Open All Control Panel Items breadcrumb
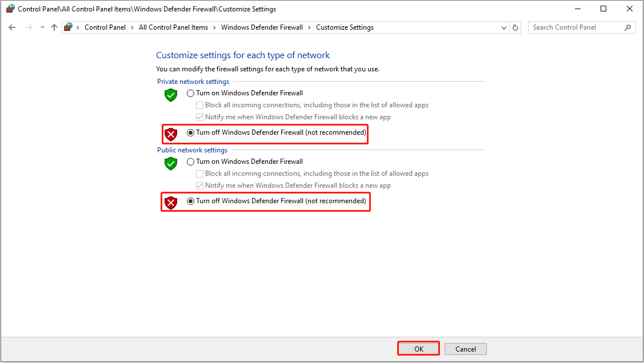 click(173, 27)
